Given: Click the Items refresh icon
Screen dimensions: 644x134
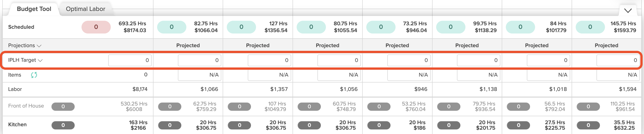Looking at the screenshot, I should 34,75.
